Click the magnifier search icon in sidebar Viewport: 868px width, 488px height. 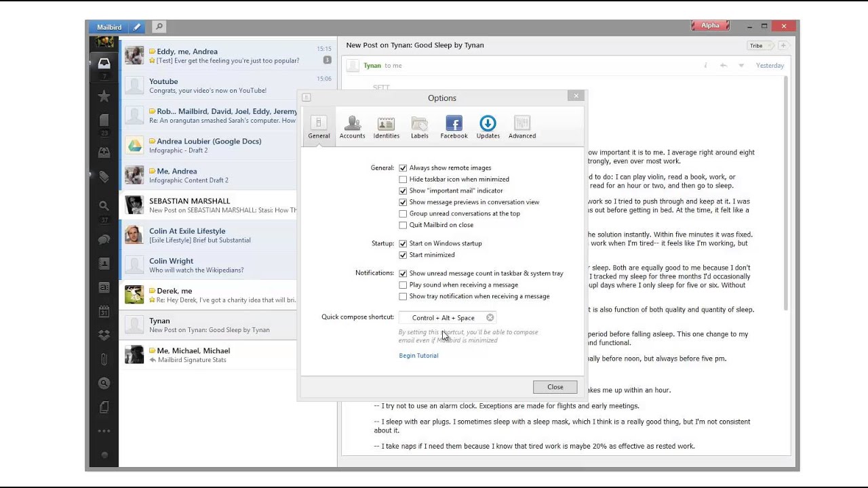[x=104, y=205]
